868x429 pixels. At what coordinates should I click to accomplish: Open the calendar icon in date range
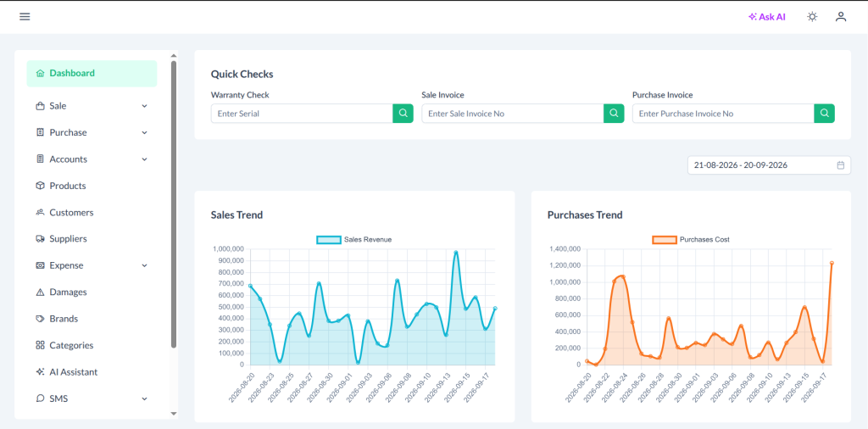click(840, 165)
